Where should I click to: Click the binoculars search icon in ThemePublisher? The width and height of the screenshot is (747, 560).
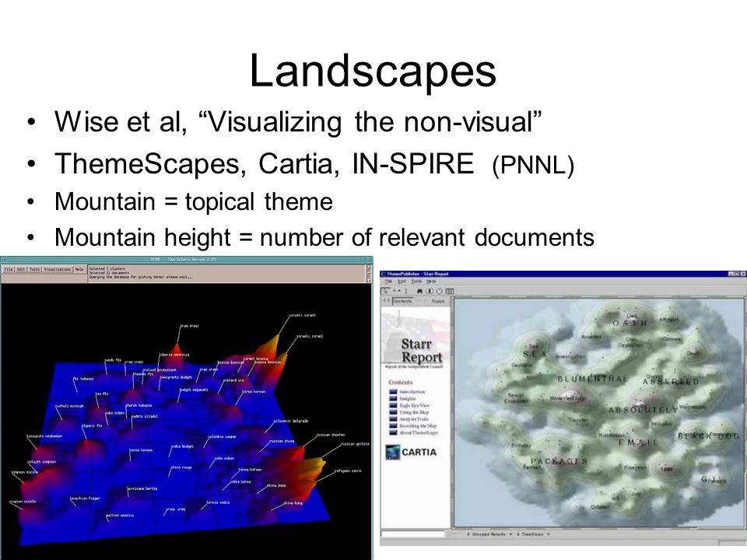(x=419, y=291)
